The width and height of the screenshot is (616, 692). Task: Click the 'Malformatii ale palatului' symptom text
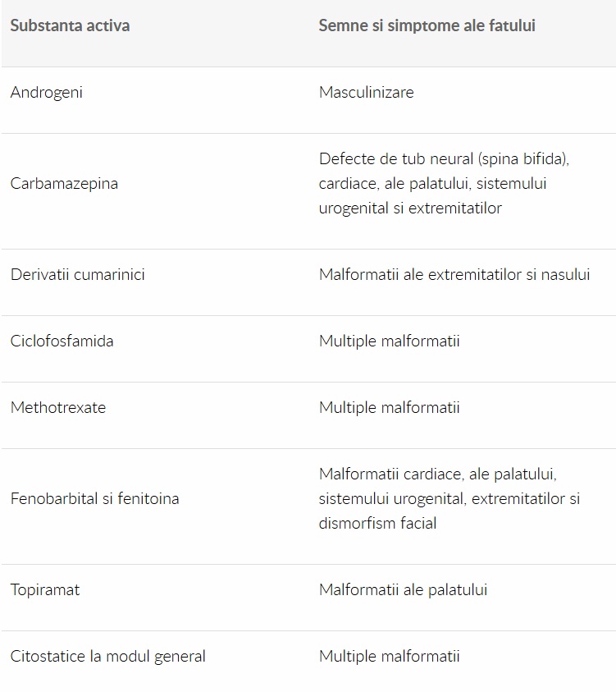[x=403, y=589]
